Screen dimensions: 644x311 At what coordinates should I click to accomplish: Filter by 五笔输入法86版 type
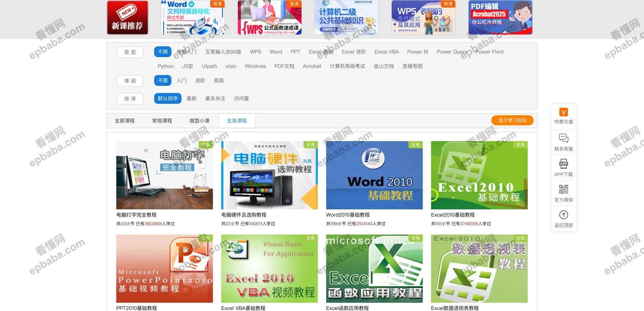(223, 52)
